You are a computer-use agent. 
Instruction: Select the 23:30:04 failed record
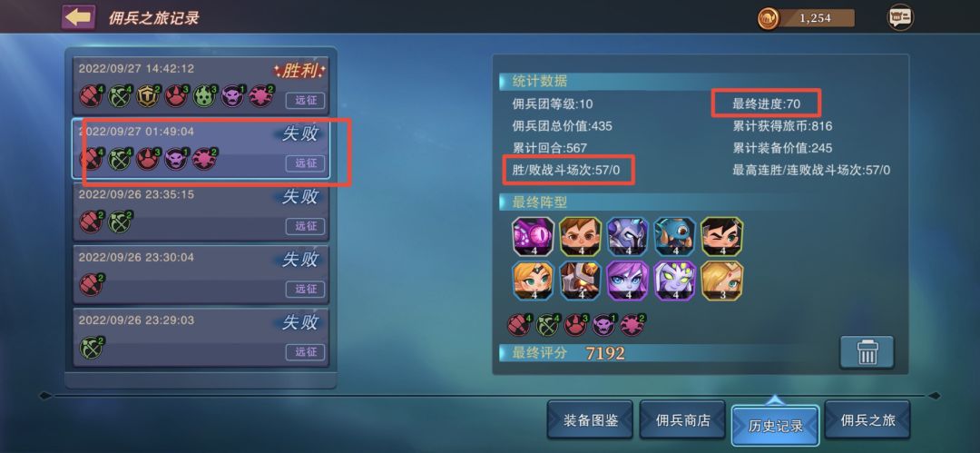[x=201, y=274]
